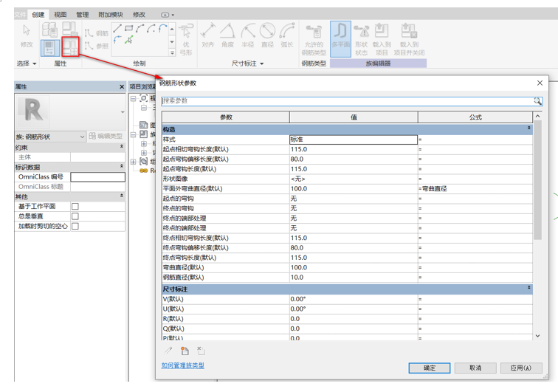Enable the 基于工作平面 checkbox
Viewport: 558px width, 392px height.
[x=75, y=207]
